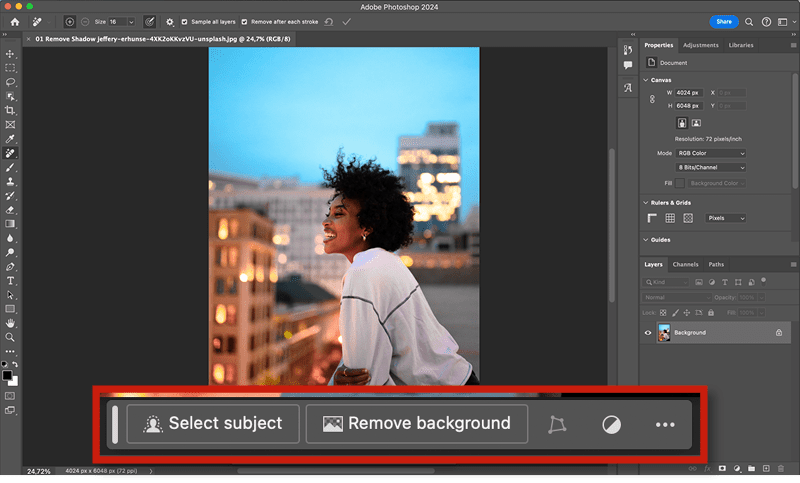Select the Rectangular Marquee tool
This screenshot has height=483, width=800.
pos(10,68)
